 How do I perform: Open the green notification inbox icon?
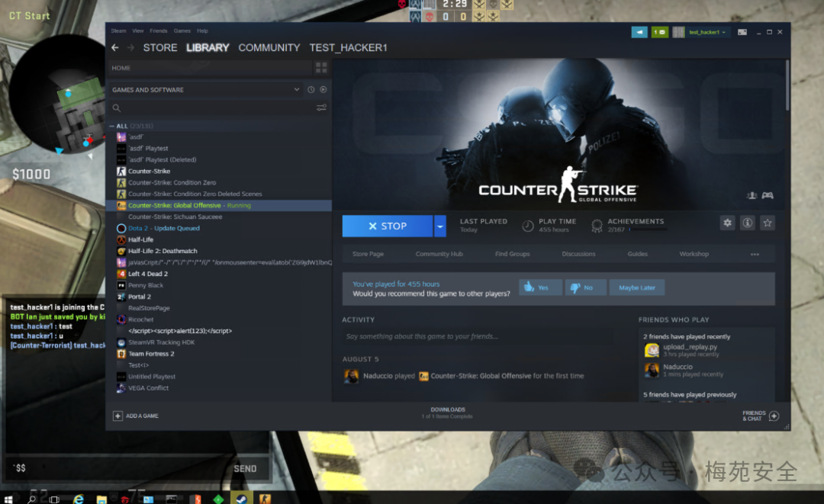coord(659,32)
